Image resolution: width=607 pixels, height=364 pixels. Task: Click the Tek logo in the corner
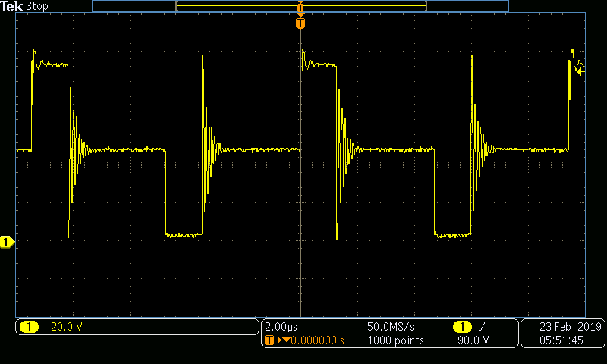[x=12, y=6]
